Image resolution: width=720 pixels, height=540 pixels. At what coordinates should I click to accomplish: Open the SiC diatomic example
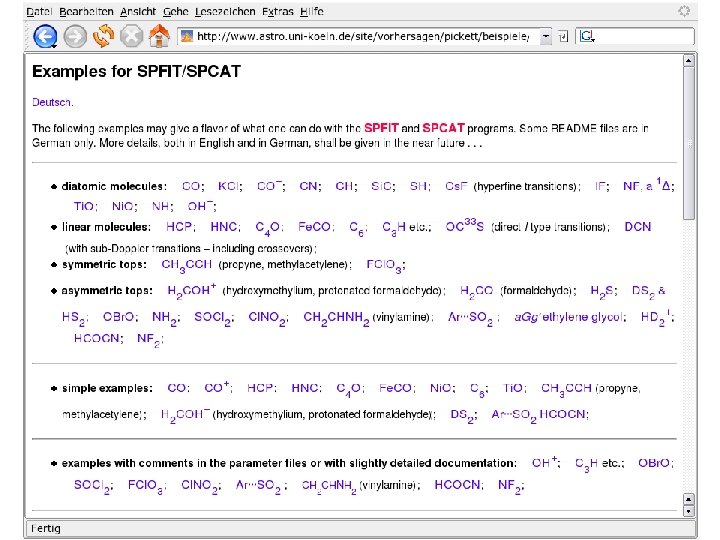pos(381,186)
